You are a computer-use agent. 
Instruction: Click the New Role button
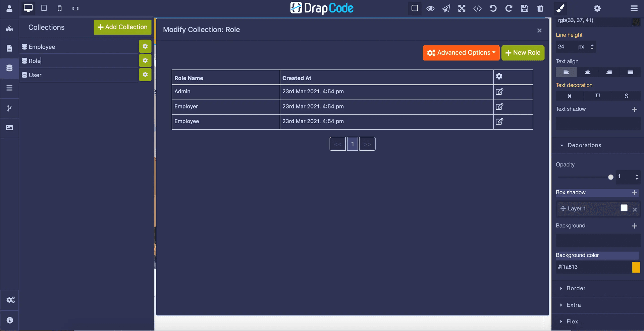(523, 53)
